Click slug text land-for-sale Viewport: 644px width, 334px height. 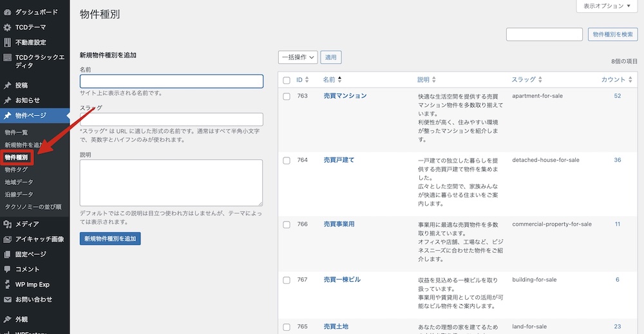tap(529, 327)
